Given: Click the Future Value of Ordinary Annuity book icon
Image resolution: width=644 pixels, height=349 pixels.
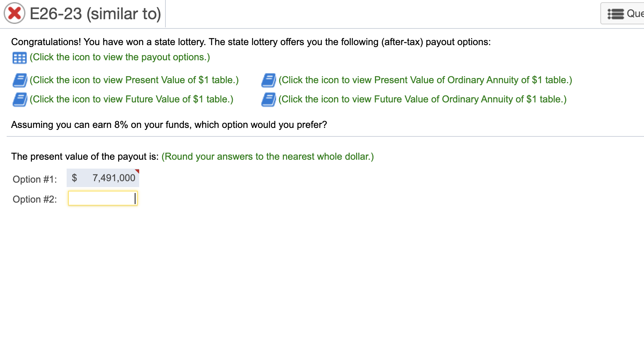Looking at the screenshot, I should [x=269, y=99].
